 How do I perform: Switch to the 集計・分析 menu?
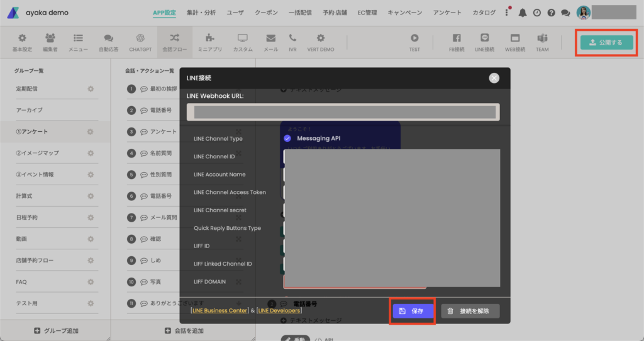click(x=201, y=13)
